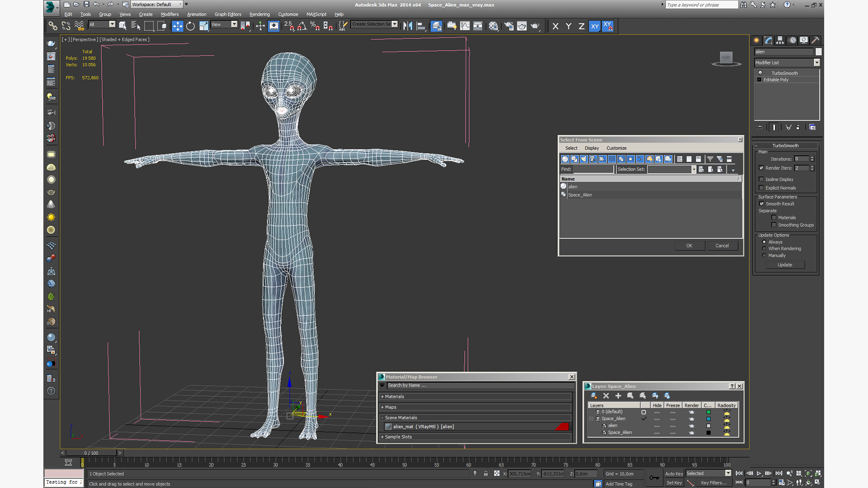The image size is (868, 488).
Task: Click OK in Select From Scene dialog
Action: click(x=689, y=246)
